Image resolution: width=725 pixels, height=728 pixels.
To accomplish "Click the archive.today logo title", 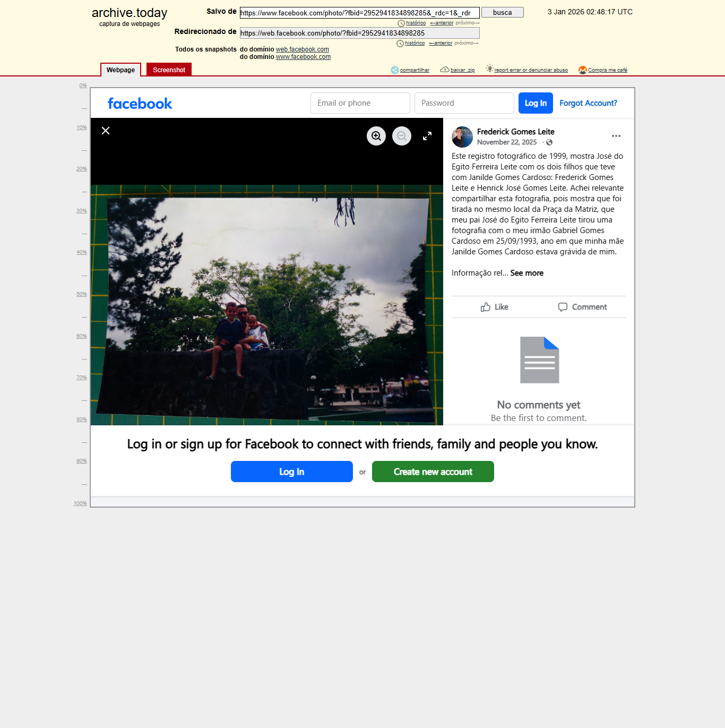I will pyautogui.click(x=130, y=13).
